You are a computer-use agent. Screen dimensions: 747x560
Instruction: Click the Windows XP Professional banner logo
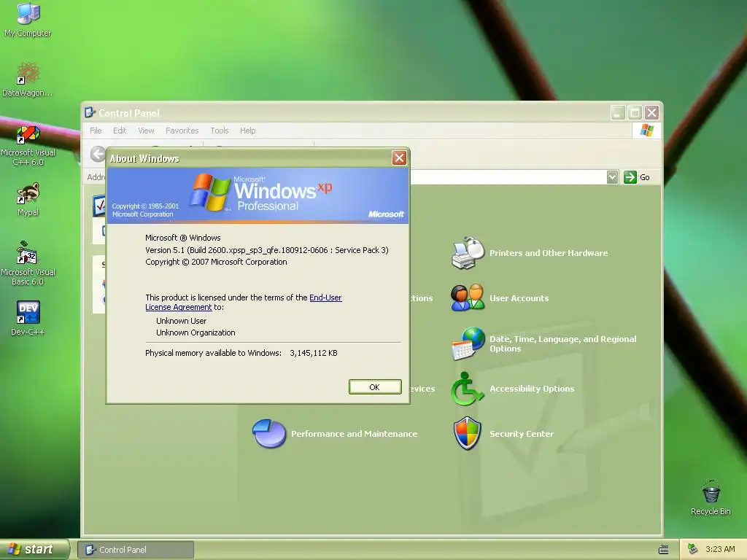pyautogui.click(x=260, y=192)
